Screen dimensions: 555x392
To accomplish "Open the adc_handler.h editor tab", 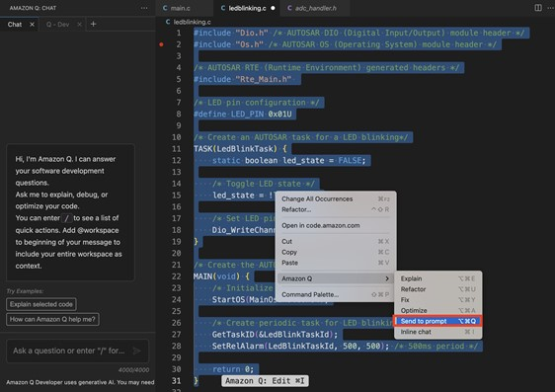I will [x=312, y=8].
